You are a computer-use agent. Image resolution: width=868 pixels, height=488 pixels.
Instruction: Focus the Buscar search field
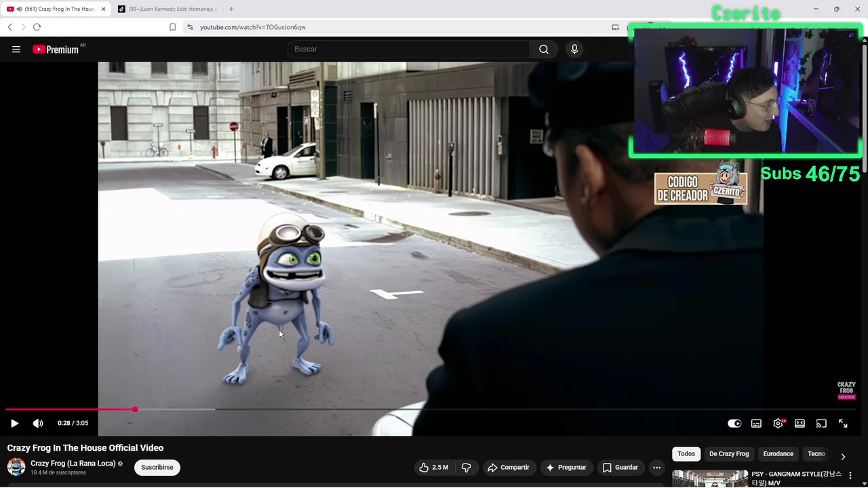tap(408, 49)
